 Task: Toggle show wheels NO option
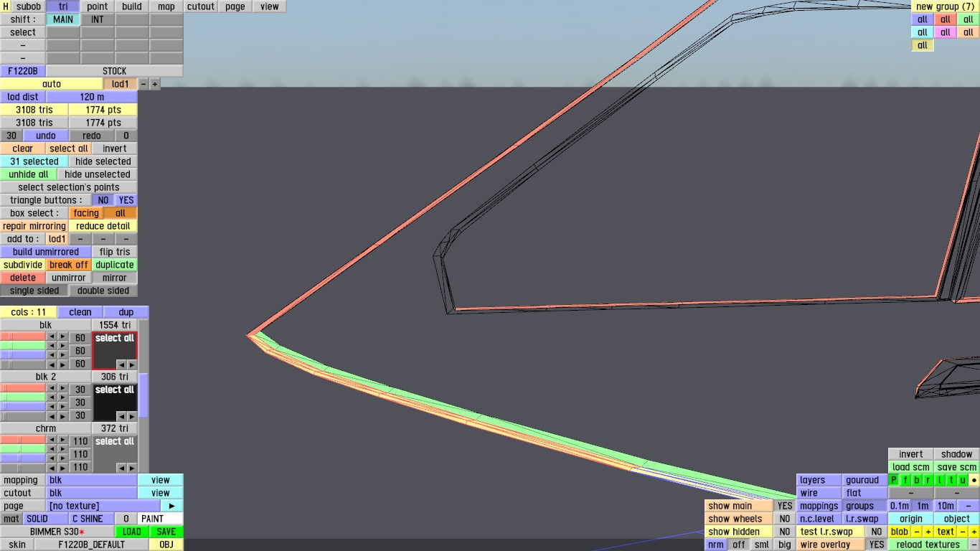[785, 519]
